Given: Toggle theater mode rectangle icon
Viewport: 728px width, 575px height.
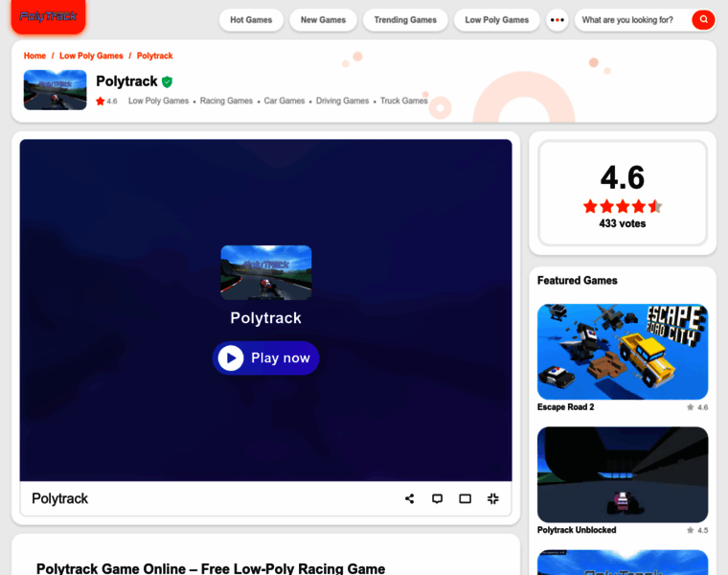Looking at the screenshot, I should 466,499.
